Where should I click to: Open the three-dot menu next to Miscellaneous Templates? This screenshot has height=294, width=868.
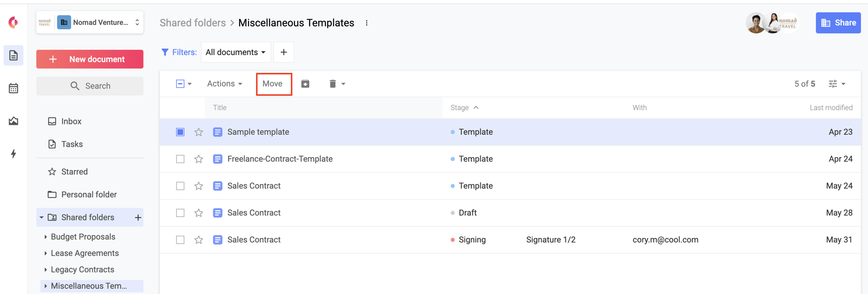pos(366,23)
